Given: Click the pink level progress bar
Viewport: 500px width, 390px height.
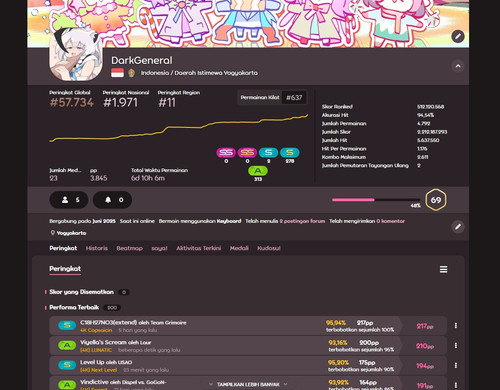Looking at the screenshot, I should 376,200.
